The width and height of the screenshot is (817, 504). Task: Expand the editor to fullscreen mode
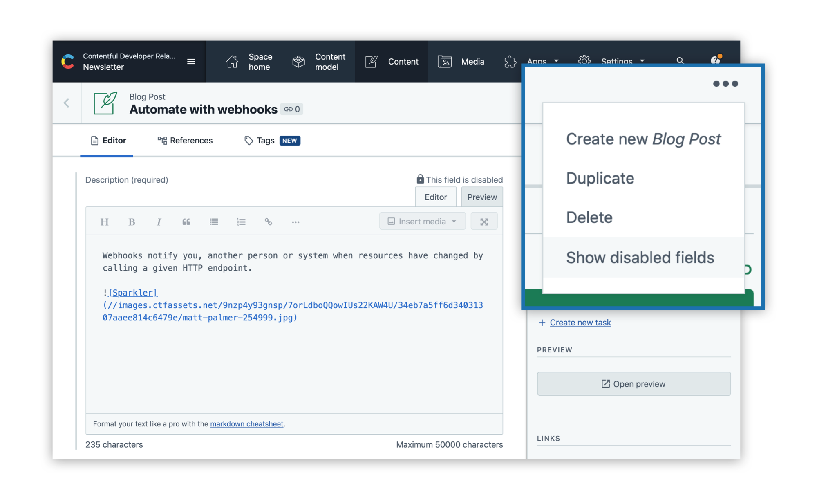coord(484,222)
